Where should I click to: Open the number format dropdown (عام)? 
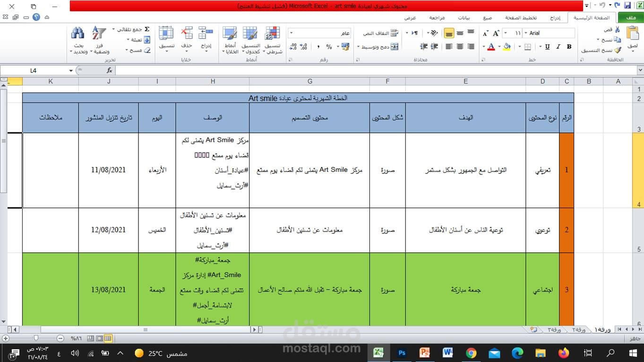click(291, 33)
